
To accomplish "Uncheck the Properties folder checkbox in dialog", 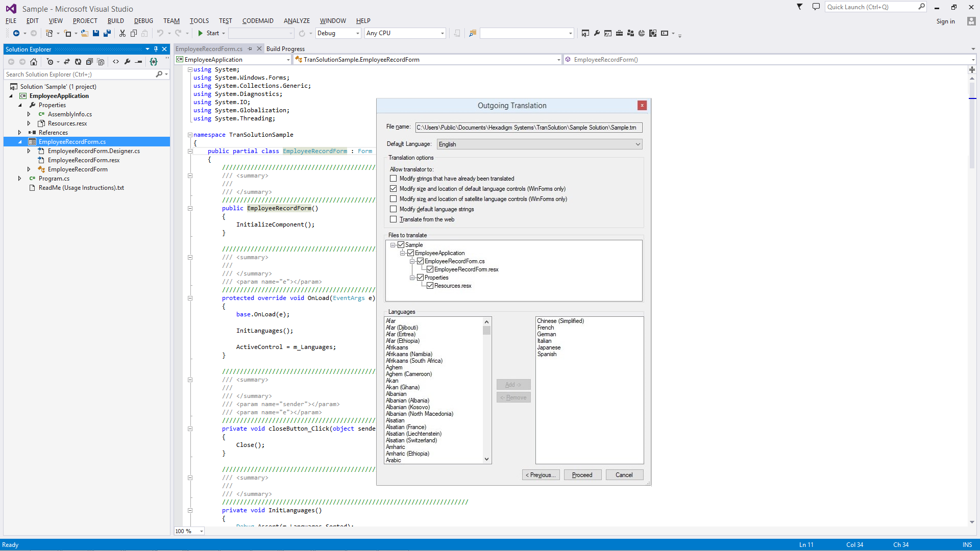I will point(420,278).
